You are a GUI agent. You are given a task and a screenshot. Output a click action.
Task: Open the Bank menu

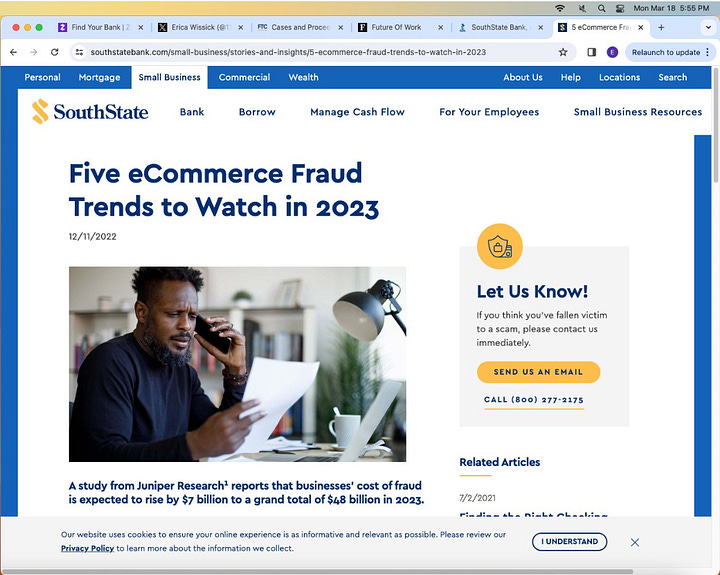(x=192, y=112)
